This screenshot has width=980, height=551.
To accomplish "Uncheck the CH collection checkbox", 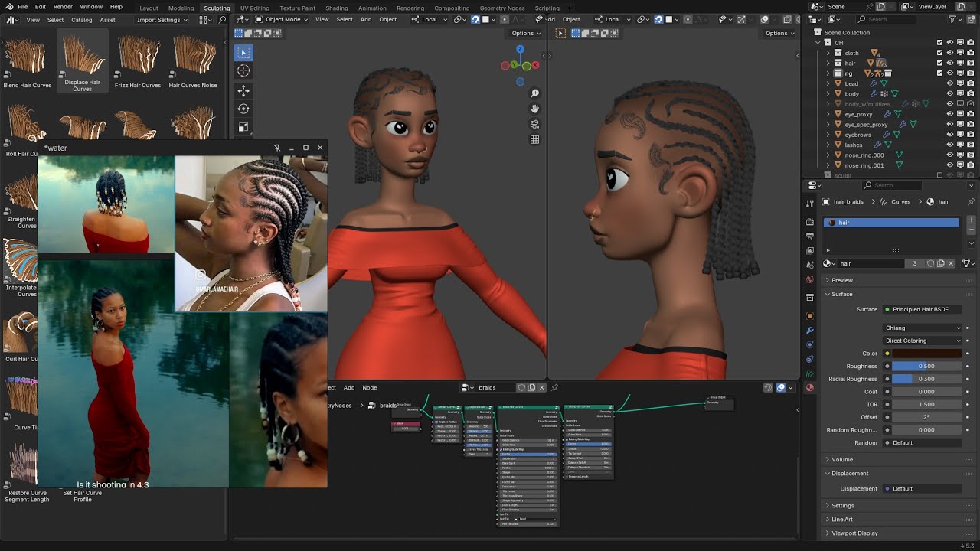I will tap(939, 43).
